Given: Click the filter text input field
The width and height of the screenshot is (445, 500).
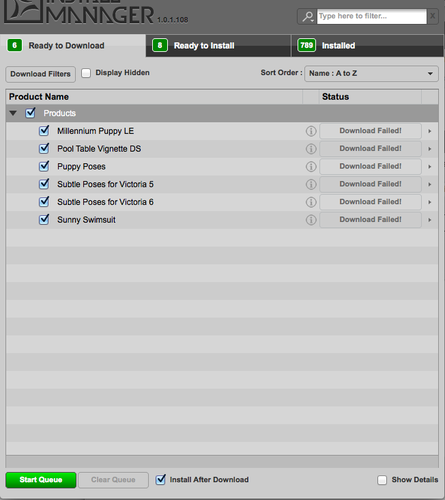Looking at the screenshot, I should pos(372,16).
